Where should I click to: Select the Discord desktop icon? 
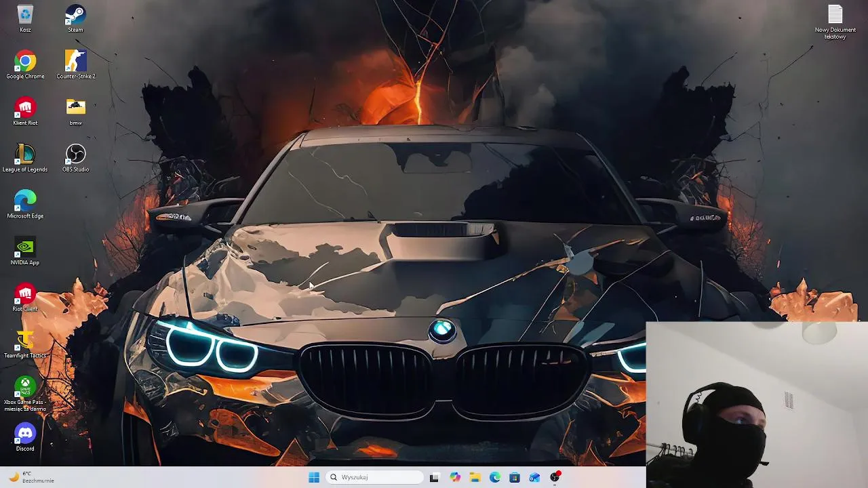[x=25, y=438]
